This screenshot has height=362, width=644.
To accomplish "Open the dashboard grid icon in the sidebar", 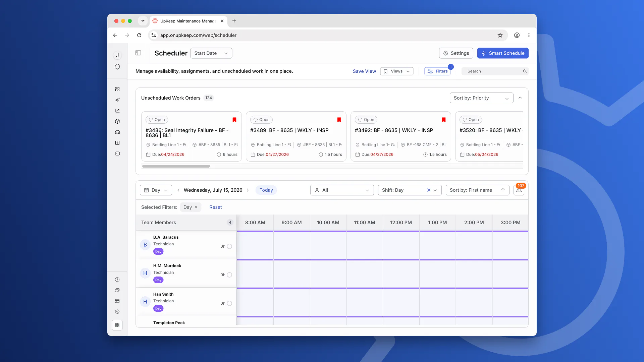I will pyautogui.click(x=117, y=89).
